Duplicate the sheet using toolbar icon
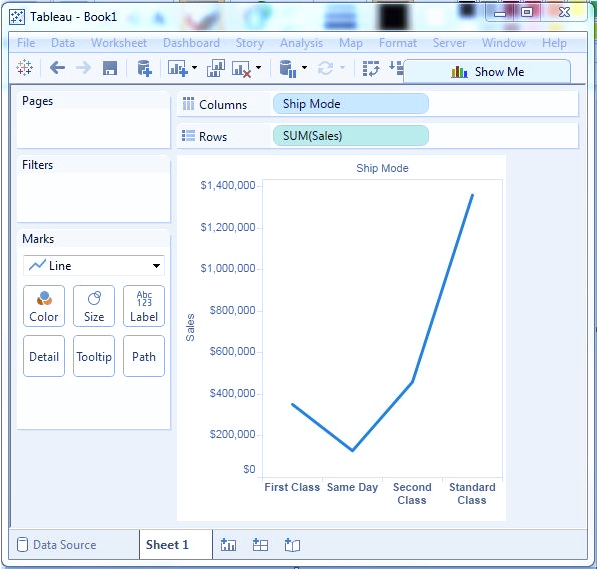600x569 pixels. 216,68
